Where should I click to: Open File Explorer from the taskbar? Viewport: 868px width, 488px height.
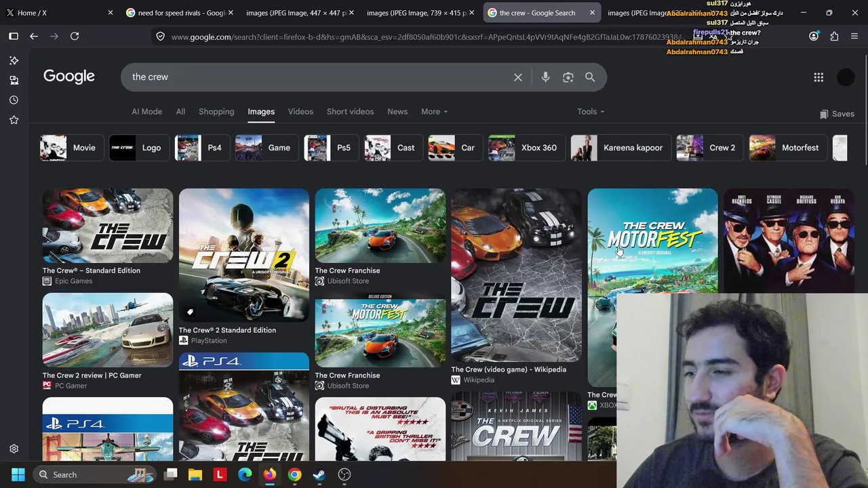point(195,474)
